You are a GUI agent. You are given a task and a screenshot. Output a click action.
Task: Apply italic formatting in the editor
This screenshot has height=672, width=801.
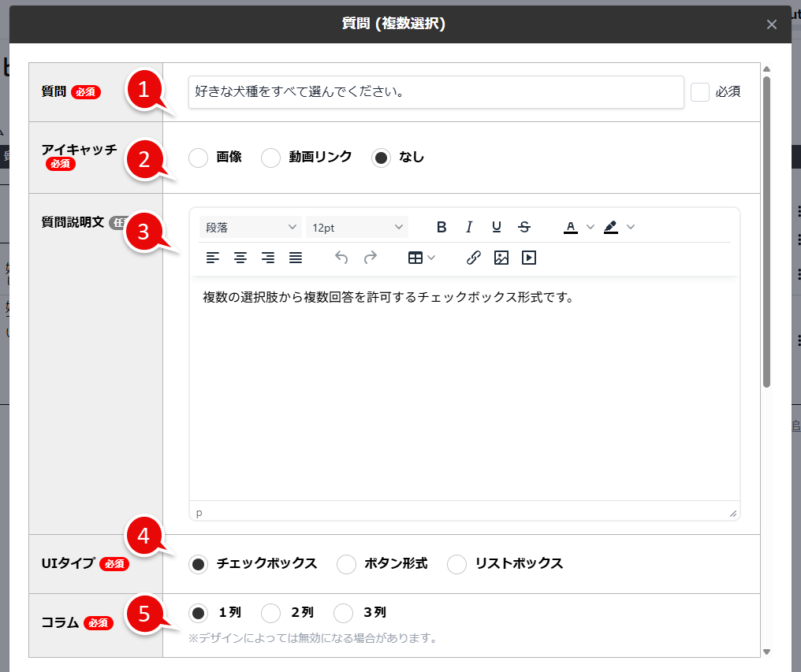469,226
